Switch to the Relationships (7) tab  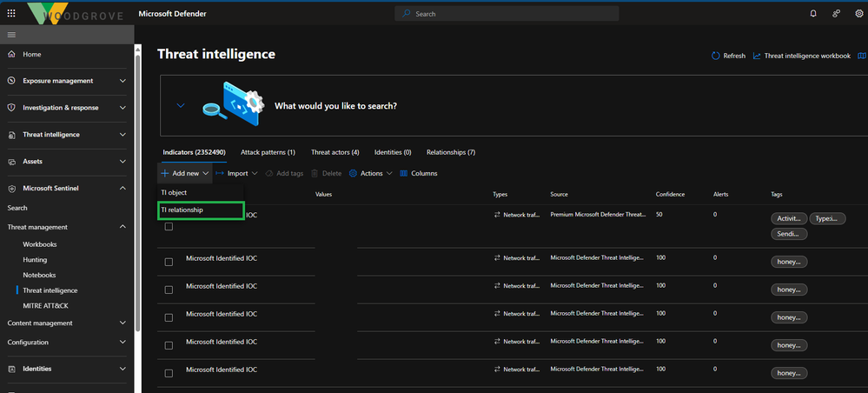coord(451,152)
